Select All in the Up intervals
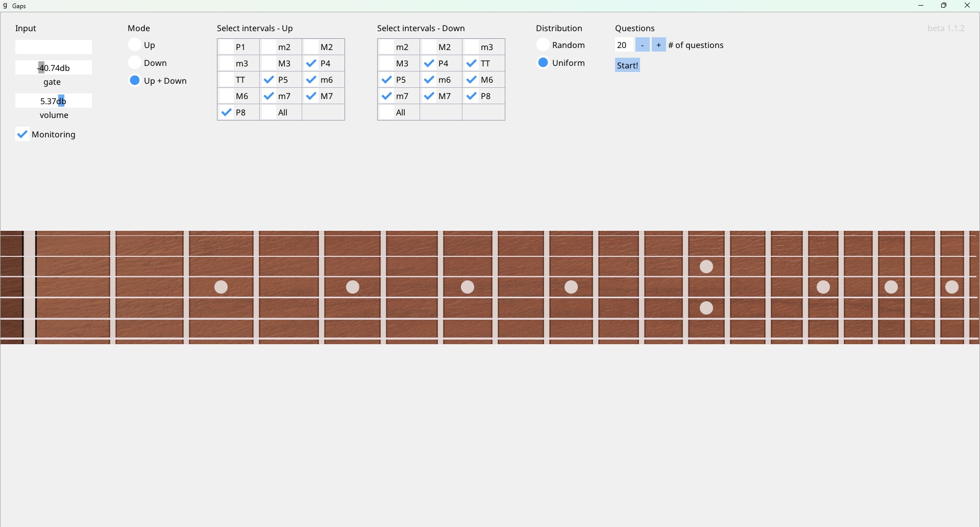The width and height of the screenshot is (980, 527). pyautogui.click(x=281, y=112)
